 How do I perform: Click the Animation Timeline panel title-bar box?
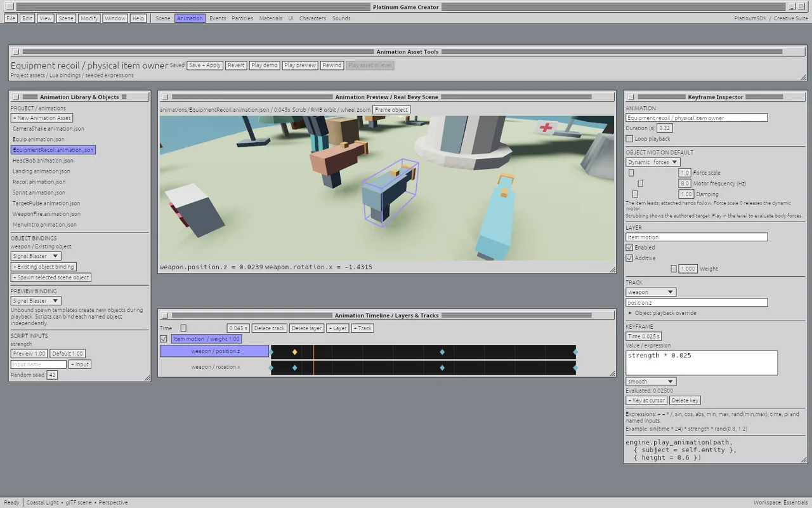(x=164, y=316)
